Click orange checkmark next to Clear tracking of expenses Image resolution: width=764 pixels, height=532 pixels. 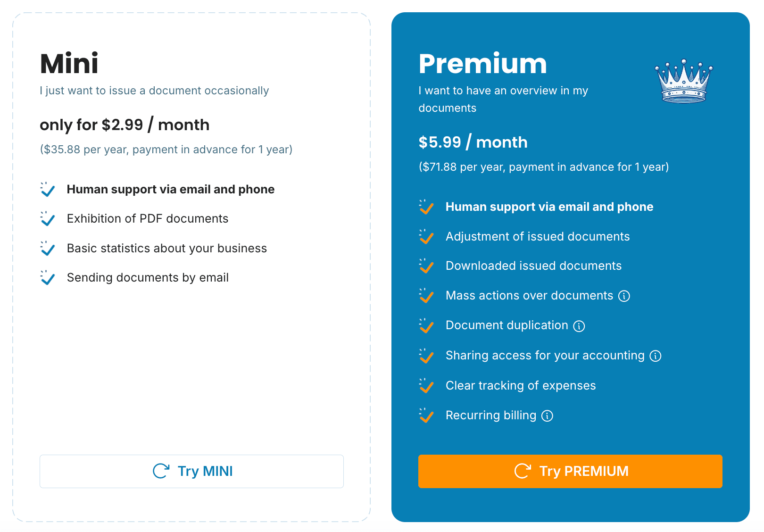click(x=426, y=385)
